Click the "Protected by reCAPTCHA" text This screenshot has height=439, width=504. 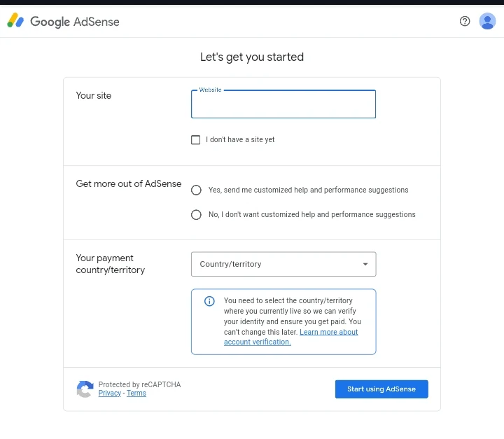click(x=139, y=384)
